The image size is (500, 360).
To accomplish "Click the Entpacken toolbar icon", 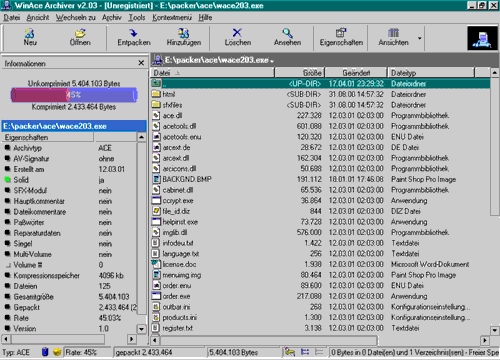I will pyautogui.click(x=133, y=33).
